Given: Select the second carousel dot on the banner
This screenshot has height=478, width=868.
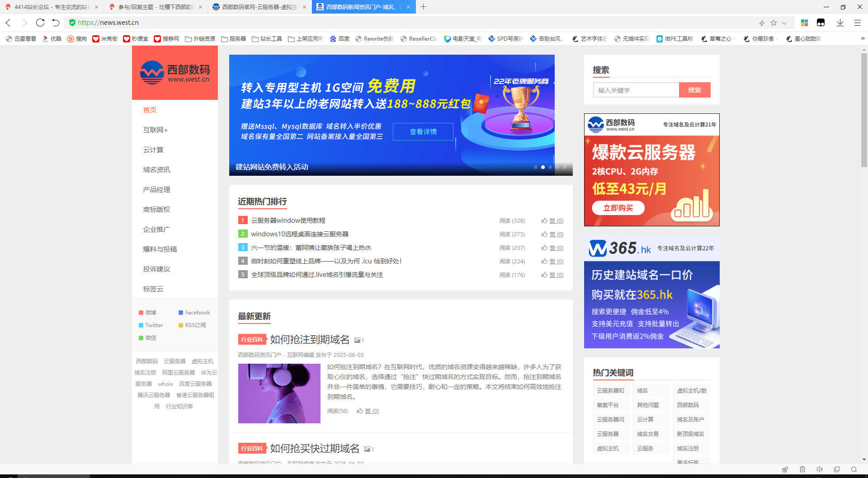Looking at the screenshot, I should [543, 167].
